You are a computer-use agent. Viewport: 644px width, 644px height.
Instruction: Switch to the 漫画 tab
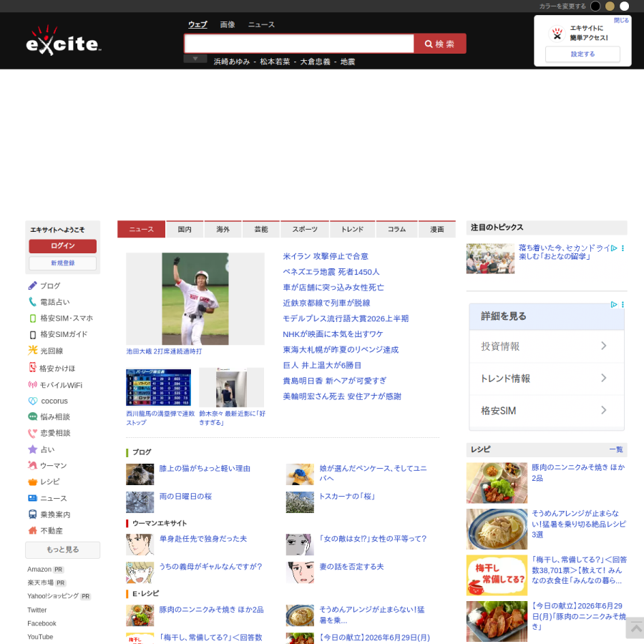(437, 229)
